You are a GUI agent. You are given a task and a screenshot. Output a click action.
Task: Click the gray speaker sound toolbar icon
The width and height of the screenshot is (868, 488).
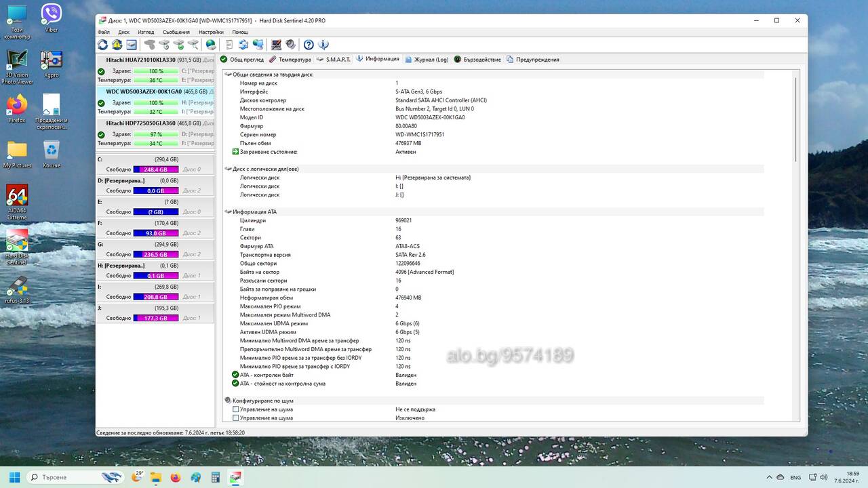click(x=290, y=45)
